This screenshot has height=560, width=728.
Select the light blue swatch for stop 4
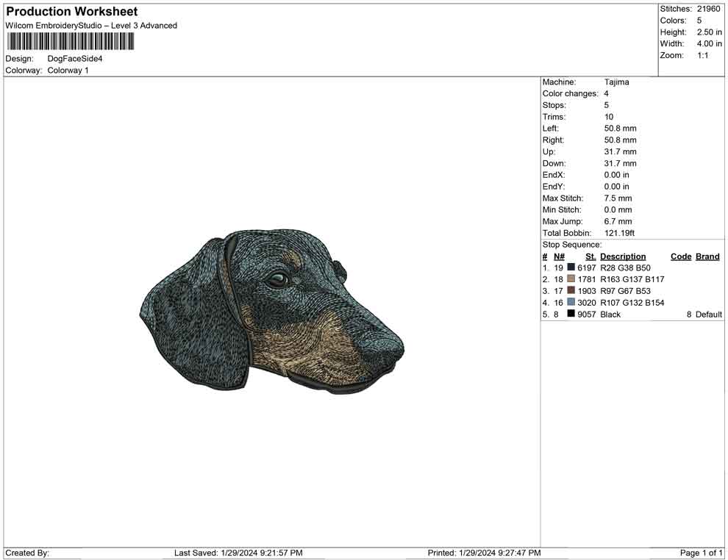pyautogui.click(x=571, y=303)
